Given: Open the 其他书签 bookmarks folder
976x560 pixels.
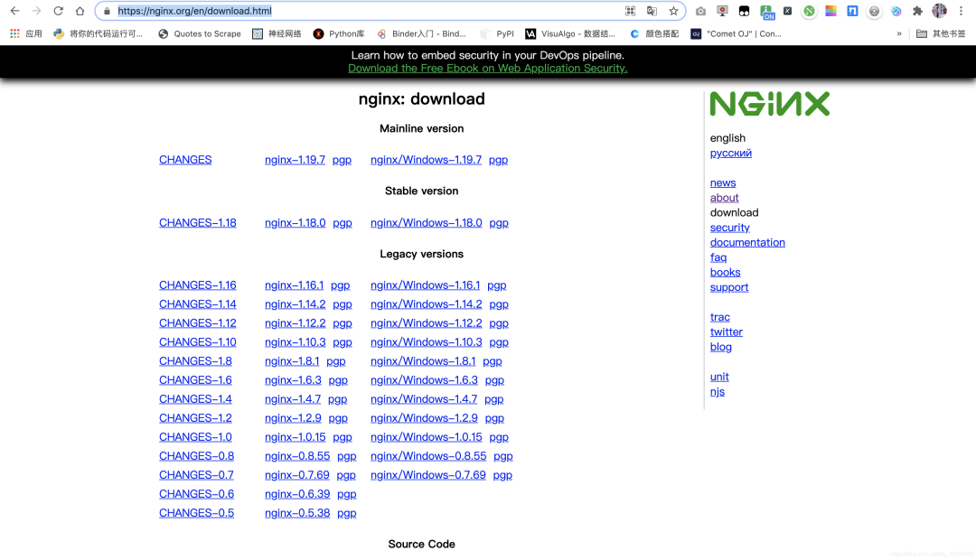Looking at the screenshot, I should [x=941, y=33].
